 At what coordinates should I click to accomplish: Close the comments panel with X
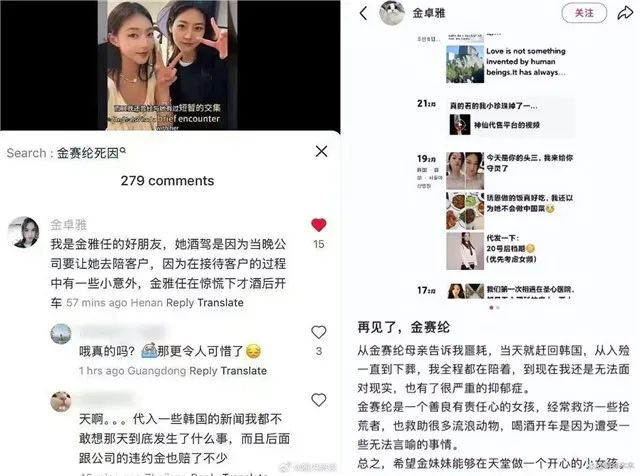(321, 151)
